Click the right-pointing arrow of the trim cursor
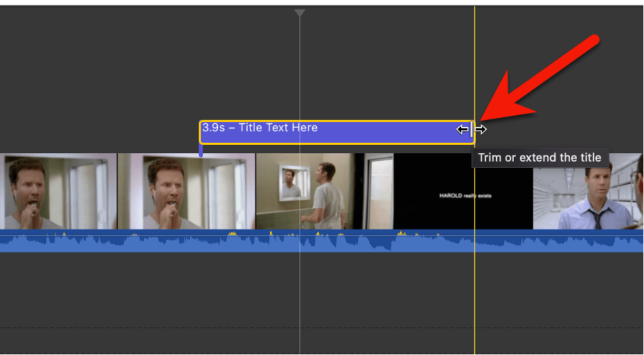The width and height of the screenshot is (644, 355). click(481, 130)
